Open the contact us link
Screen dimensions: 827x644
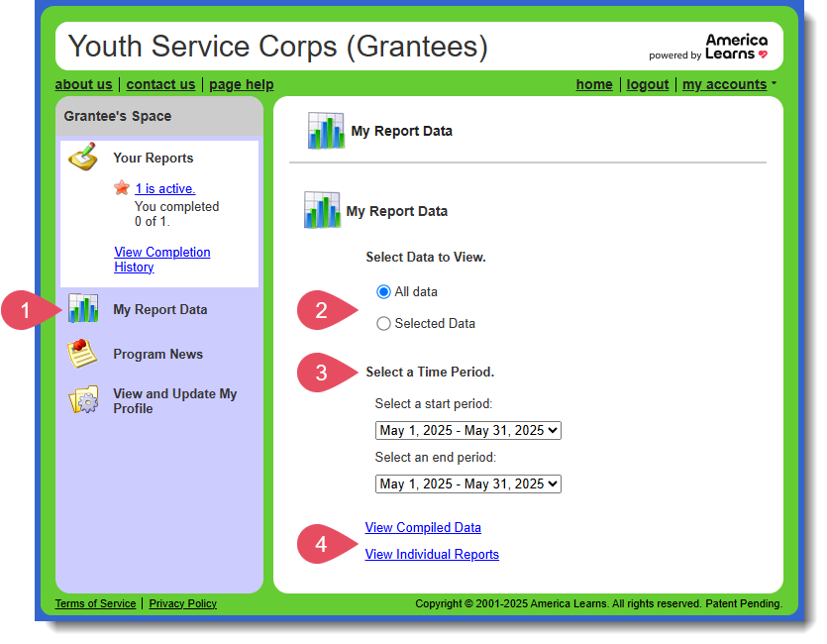(x=160, y=84)
